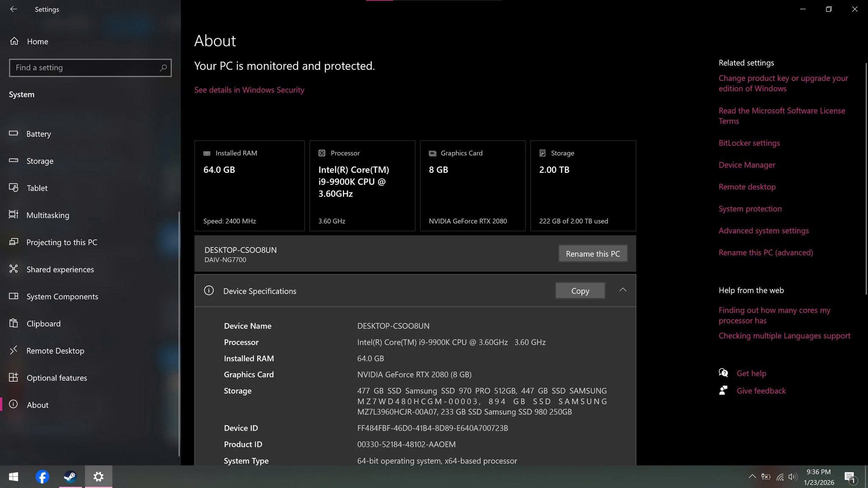The image size is (868, 488).
Task: Select the Multitasking sidebar icon
Action: [x=14, y=215]
